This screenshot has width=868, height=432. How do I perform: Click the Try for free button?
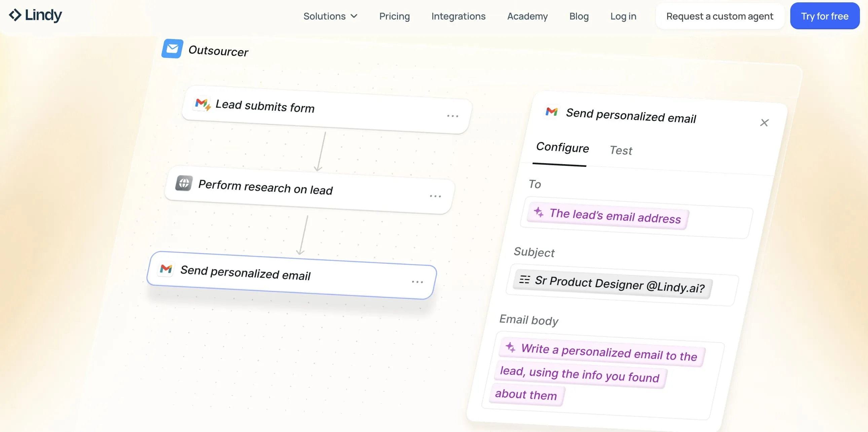pyautogui.click(x=825, y=16)
